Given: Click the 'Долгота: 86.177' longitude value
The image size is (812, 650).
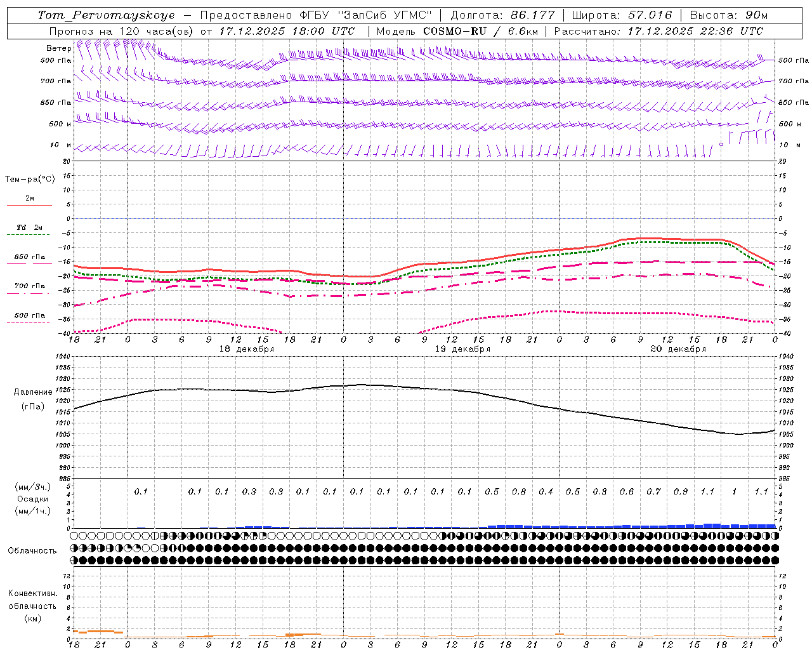Looking at the screenshot, I should click(x=502, y=15).
